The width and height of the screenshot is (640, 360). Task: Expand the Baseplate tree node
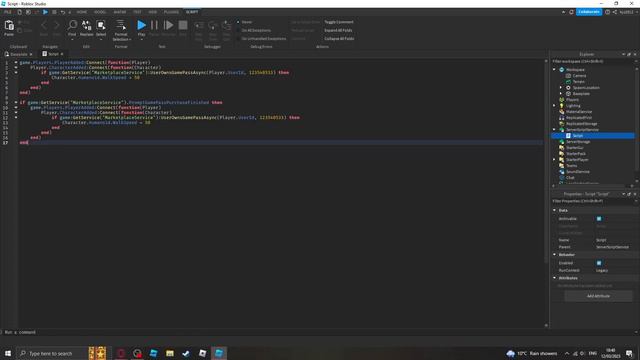click(561, 93)
